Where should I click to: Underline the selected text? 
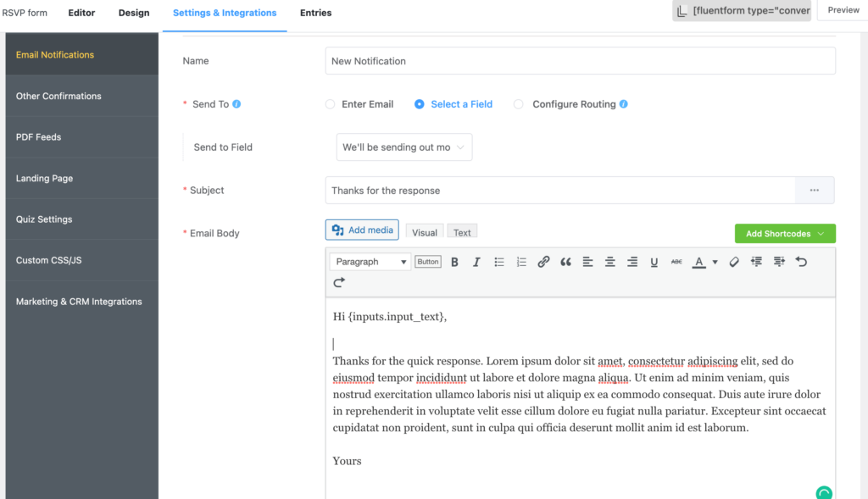654,262
